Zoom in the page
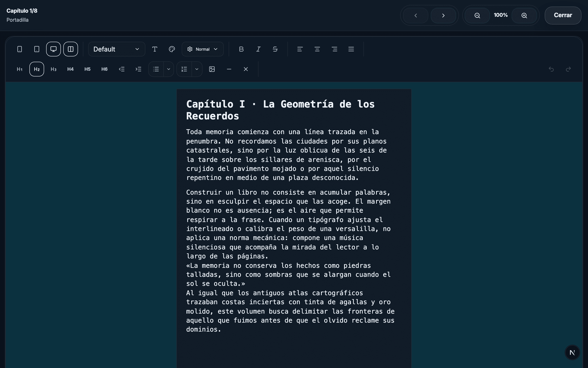The image size is (588, 368). tap(524, 15)
